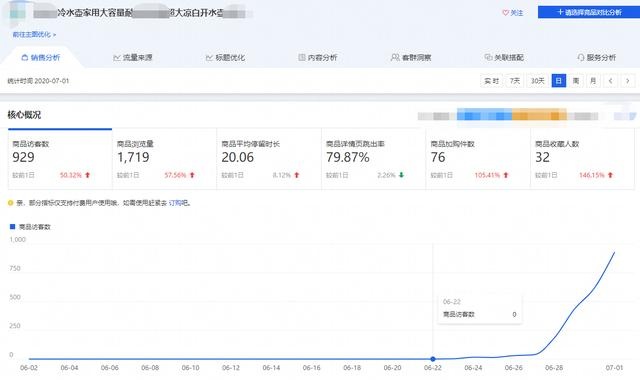This screenshot has width=640, height=380.
Task: Click the 标题优化 tab icon
Action: point(209,58)
